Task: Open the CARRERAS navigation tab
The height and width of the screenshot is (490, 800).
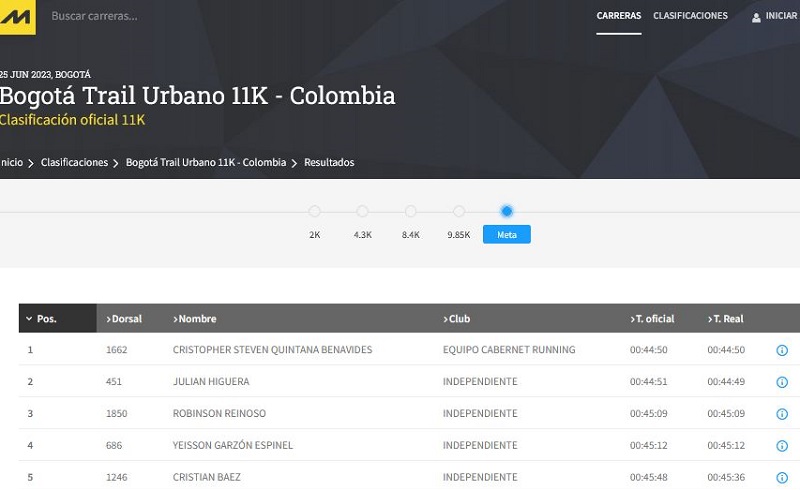Action: click(618, 16)
